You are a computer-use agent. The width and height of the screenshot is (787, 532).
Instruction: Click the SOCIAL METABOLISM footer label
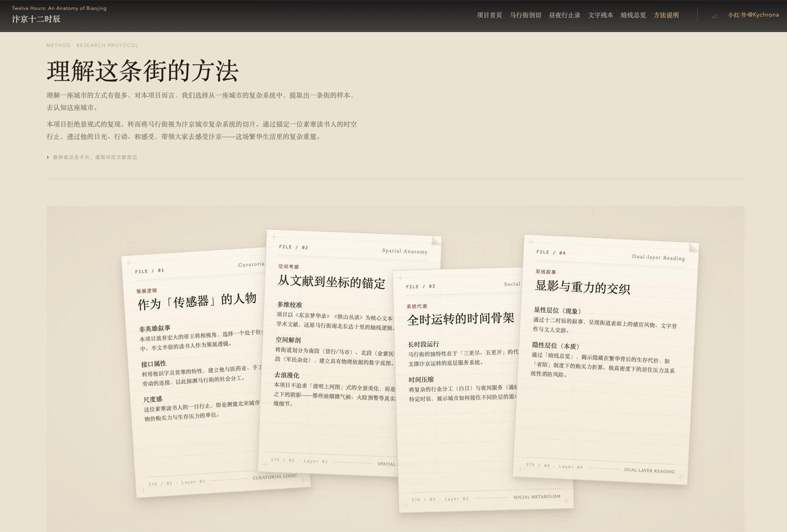pyautogui.click(x=537, y=497)
